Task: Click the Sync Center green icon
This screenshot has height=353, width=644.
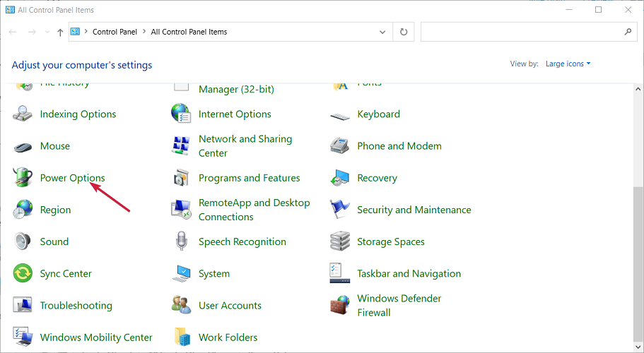Action: (x=23, y=273)
